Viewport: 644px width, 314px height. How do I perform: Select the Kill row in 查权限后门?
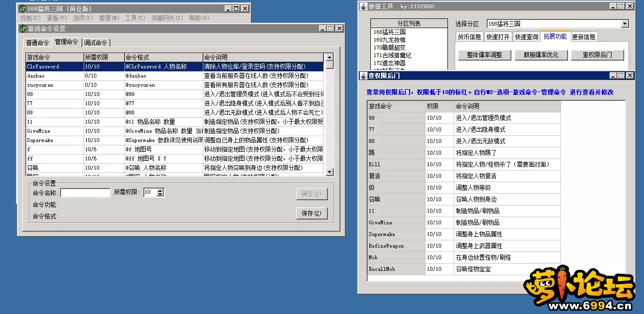coord(464,164)
